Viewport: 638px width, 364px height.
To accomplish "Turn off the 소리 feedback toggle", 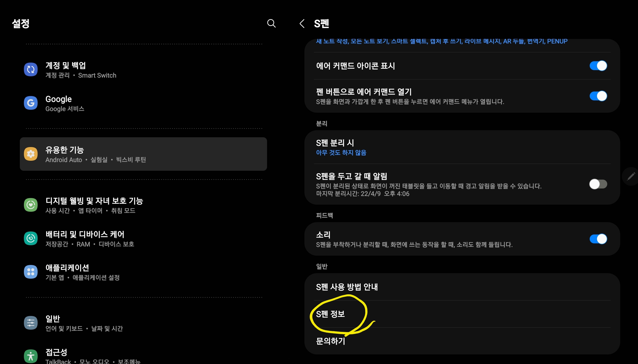I will (599, 239).
